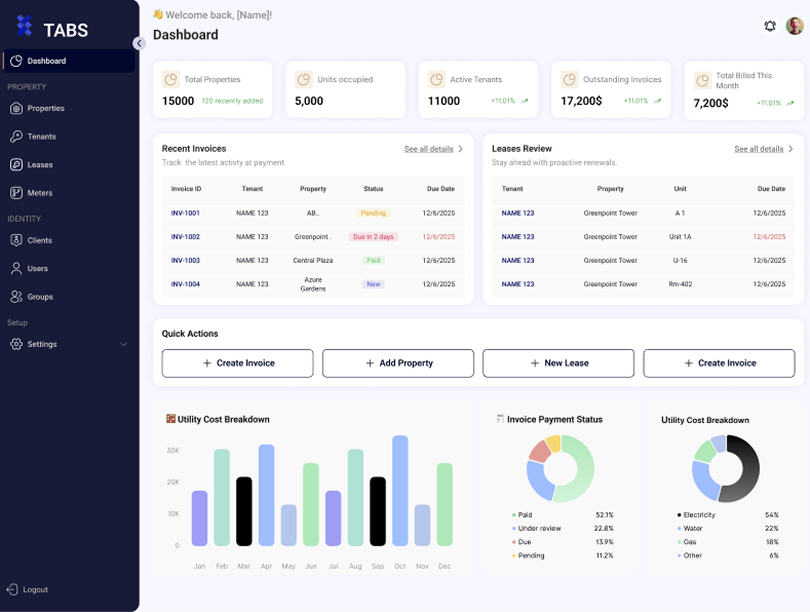
Task: See all details for Recent Invoices
Action: click(x=433, y=149)
